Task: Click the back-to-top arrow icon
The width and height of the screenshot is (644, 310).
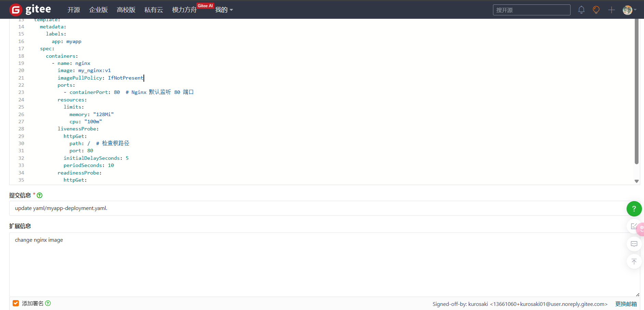Action: [634, 262]
